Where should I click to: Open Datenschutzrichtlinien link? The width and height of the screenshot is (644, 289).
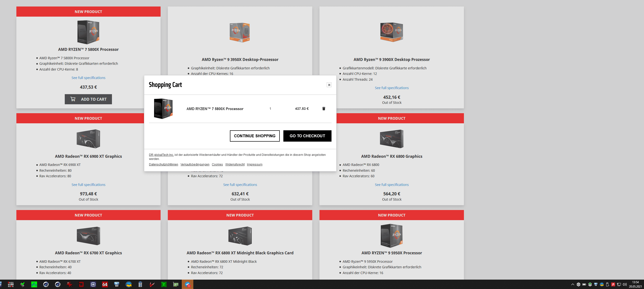[163, 164]
